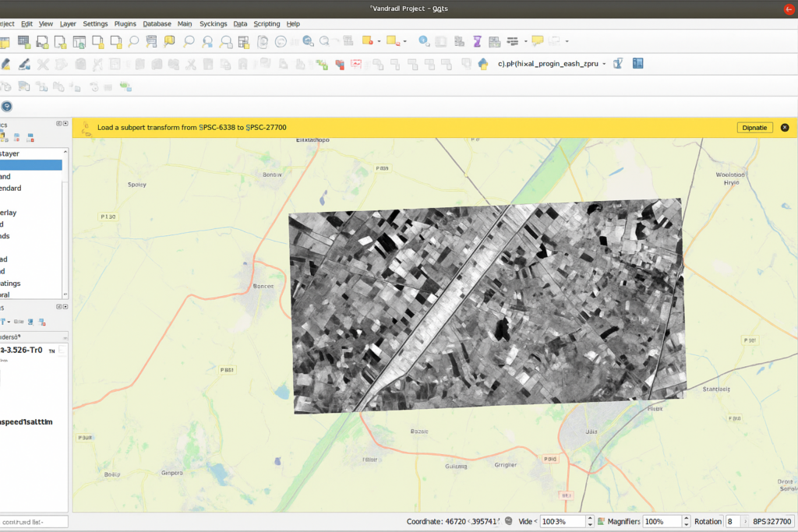Click the calculator icon in toolbar
Image resolution: width=798 pixels, height=532 pixels.
(494, 42)
